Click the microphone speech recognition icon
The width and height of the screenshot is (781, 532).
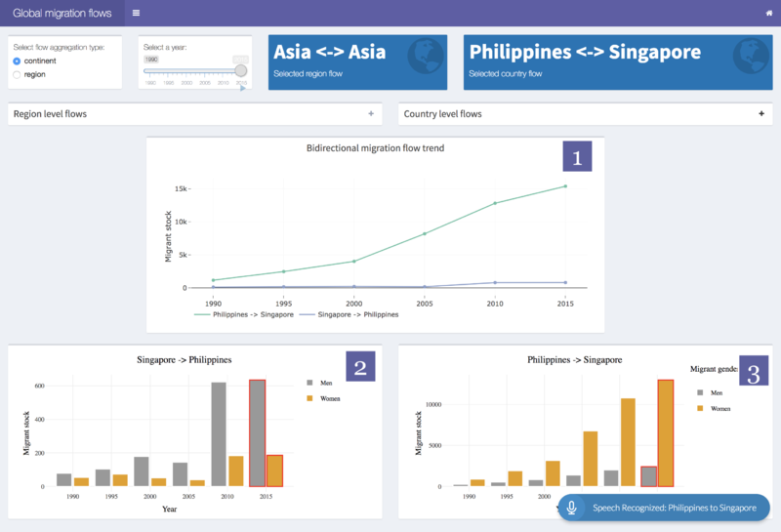[x=572, y=508]
